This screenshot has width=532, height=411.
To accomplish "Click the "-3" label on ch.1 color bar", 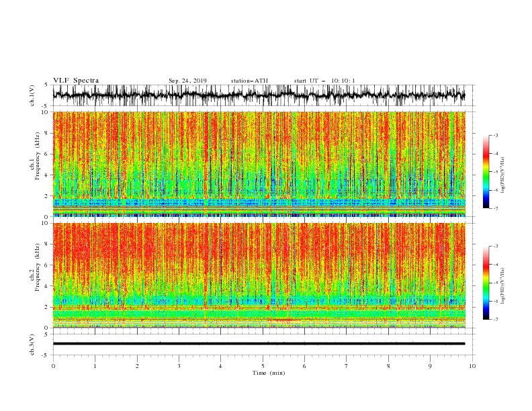I will [x=496, y=135].
